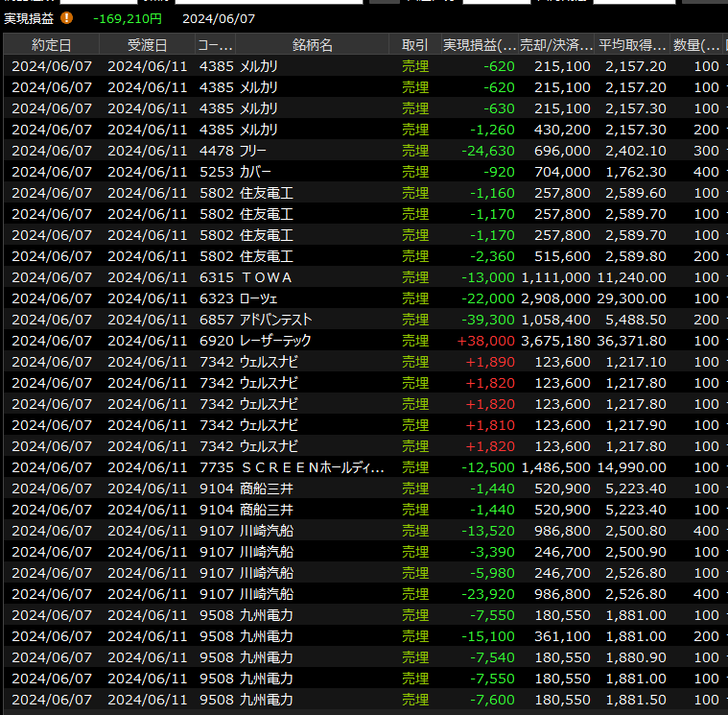The image size is (728, 715).
Task: Sort by the 約定日 column header
Action: tap(51, 45)
